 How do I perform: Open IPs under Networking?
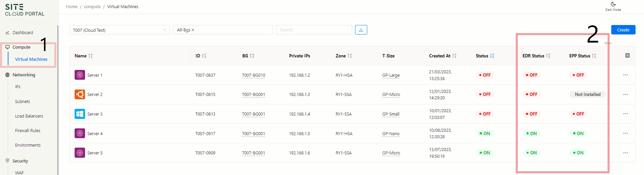(x=18, y=87)
